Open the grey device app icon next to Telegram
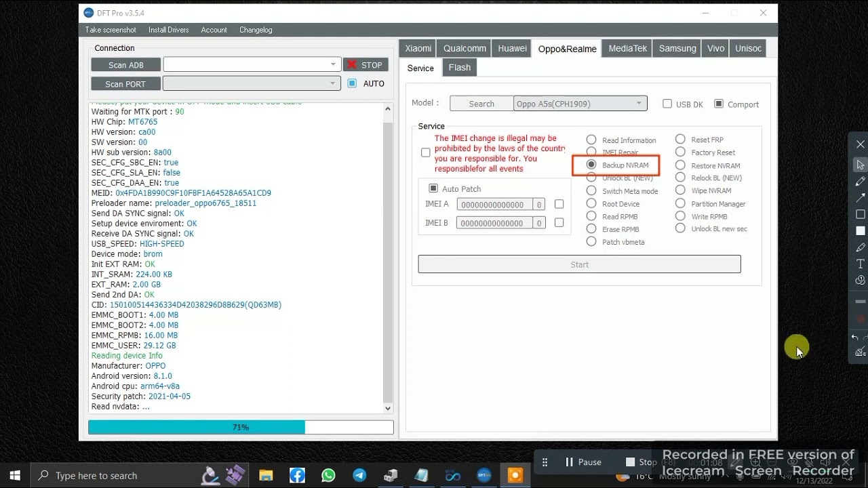 click(x=391, y=476)
